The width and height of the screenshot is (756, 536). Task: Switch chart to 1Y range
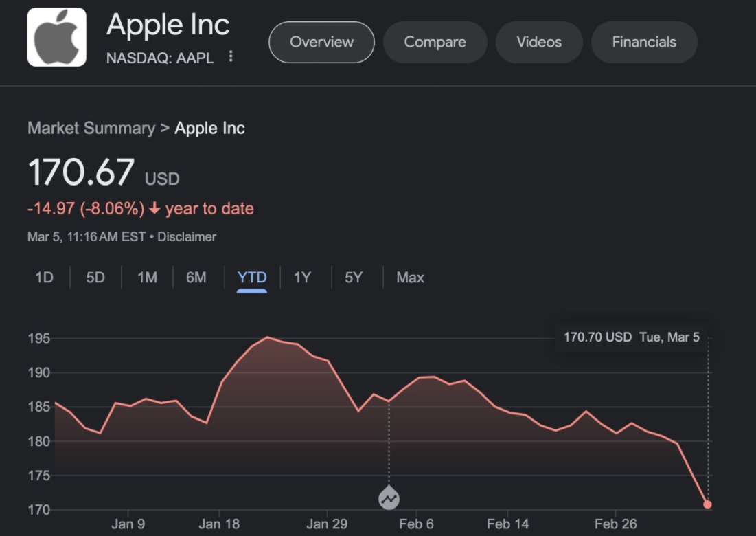302,278
